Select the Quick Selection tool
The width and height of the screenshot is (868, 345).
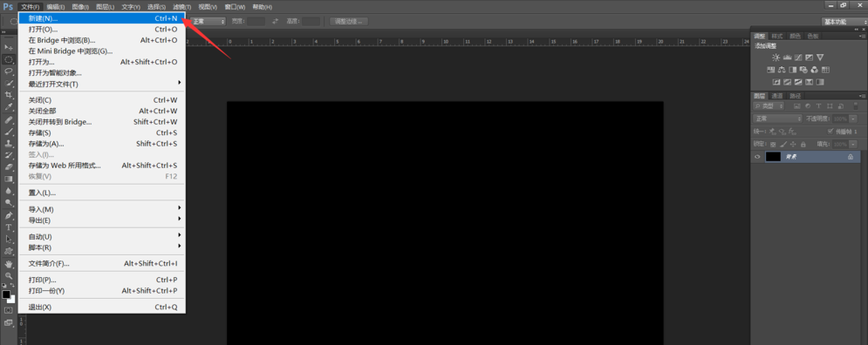tap(9, 83)
